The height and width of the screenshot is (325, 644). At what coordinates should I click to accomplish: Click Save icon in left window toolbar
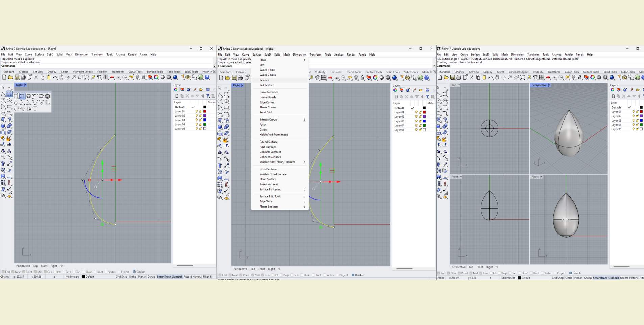tap(17, 78)
